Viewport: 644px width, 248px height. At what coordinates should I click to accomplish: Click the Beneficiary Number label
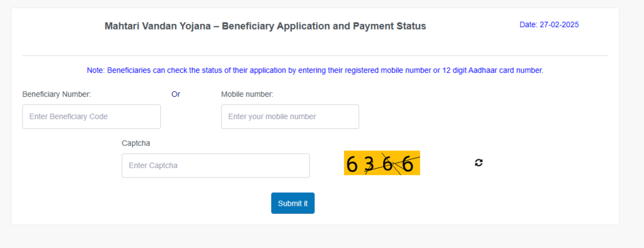[x=57, y=94]
